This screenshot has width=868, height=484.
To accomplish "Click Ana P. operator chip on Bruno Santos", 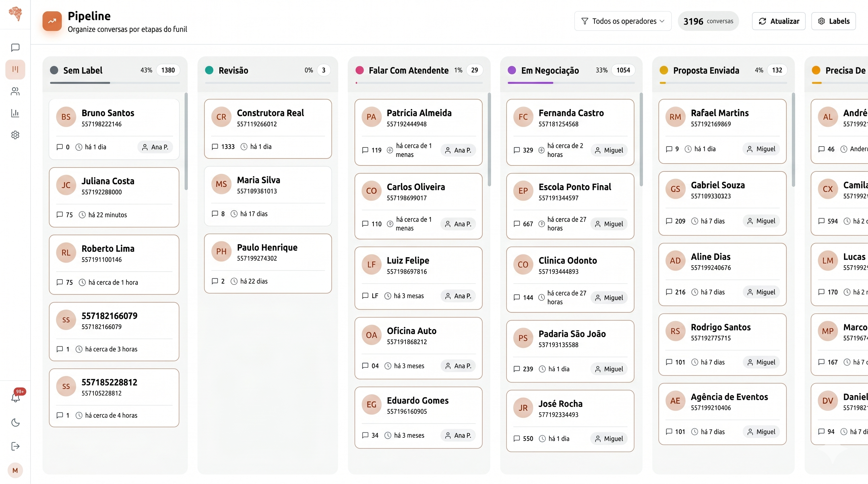I will tap(155, 147).
